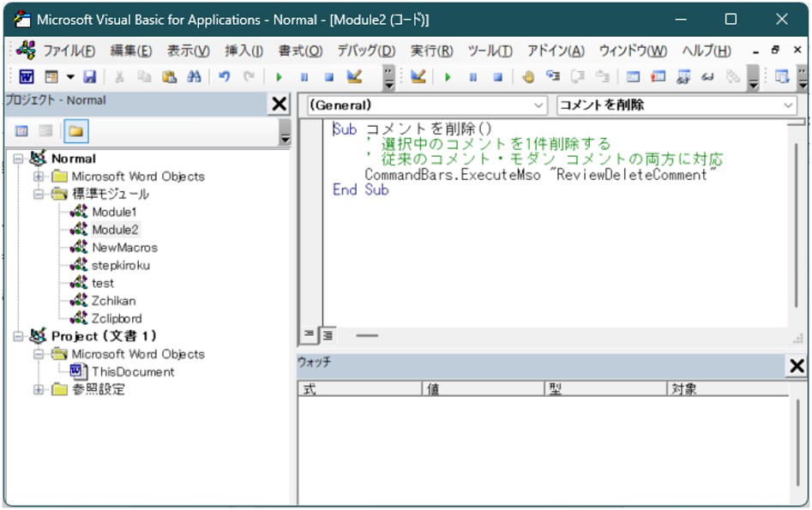812x510 pixels.
Task: Open the Watch Window icon with glasses
Action: pyautogui.click(x=683, y=76)
